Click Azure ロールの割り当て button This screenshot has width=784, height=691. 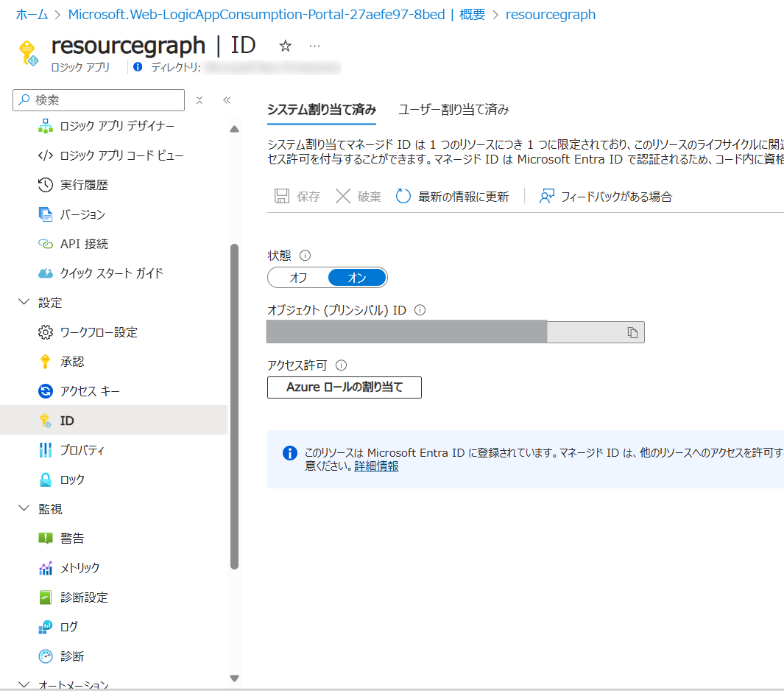(x=345, y=387)
